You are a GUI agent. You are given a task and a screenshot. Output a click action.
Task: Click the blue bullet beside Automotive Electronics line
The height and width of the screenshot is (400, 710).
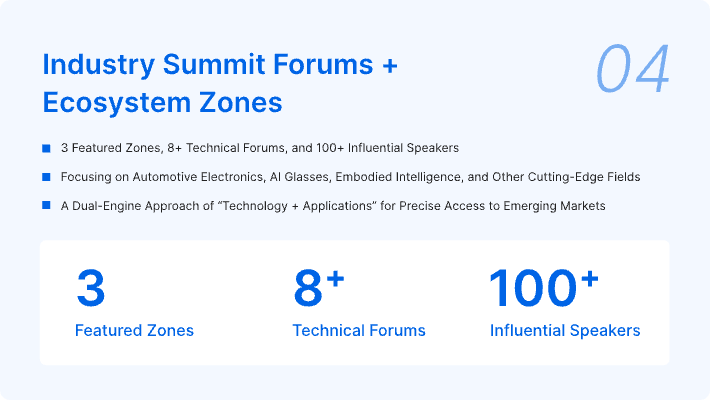46,177
